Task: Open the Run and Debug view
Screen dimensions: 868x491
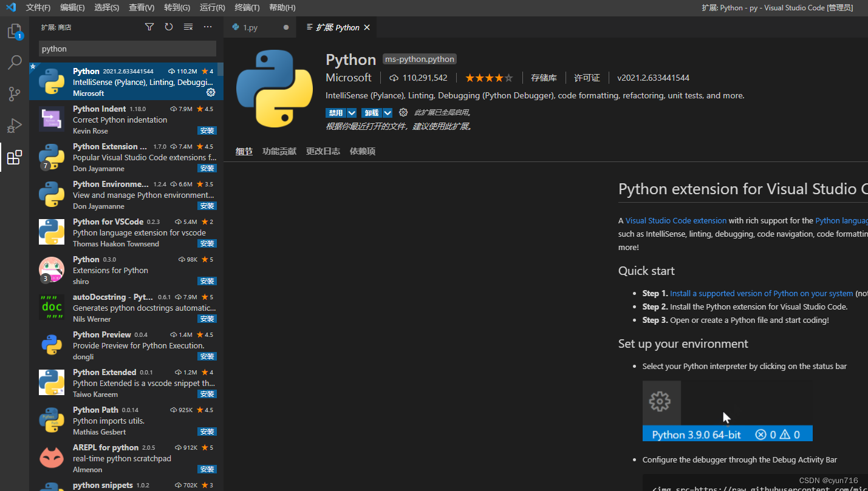Action: point(15,125)
